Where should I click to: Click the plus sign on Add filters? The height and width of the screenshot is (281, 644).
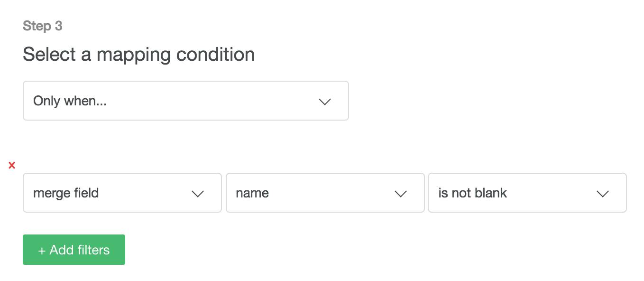(42, 251)
